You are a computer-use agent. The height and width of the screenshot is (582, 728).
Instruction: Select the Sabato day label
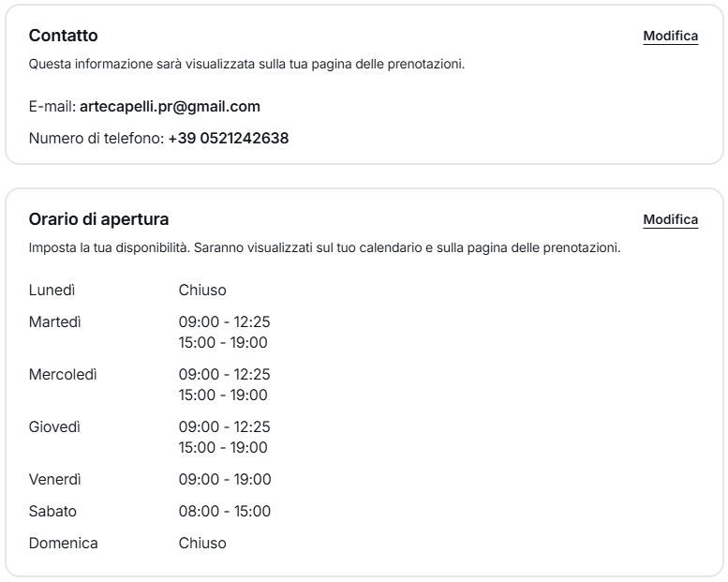tap(52, 512)
